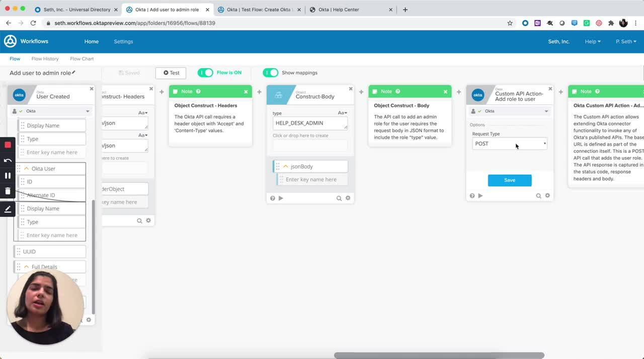Click the pen draw tool in recorder toolbar
The image size is (644, 359).
(x=8, y=209)
